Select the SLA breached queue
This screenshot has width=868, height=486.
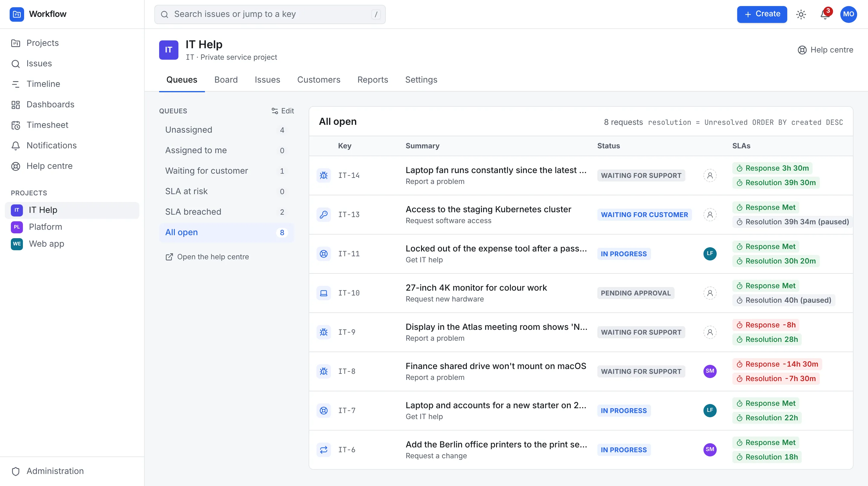pyautogui.click(x=226, y=212)
